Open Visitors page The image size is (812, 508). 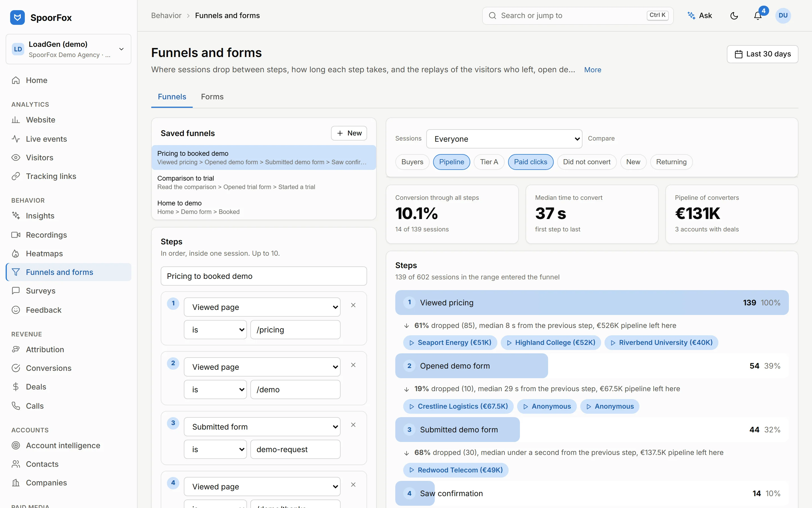[69, 157]
